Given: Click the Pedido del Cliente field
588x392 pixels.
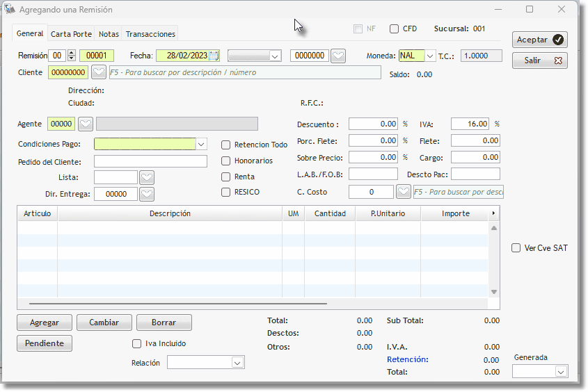Looking at the screenshot, I should [x=150, y=161].
